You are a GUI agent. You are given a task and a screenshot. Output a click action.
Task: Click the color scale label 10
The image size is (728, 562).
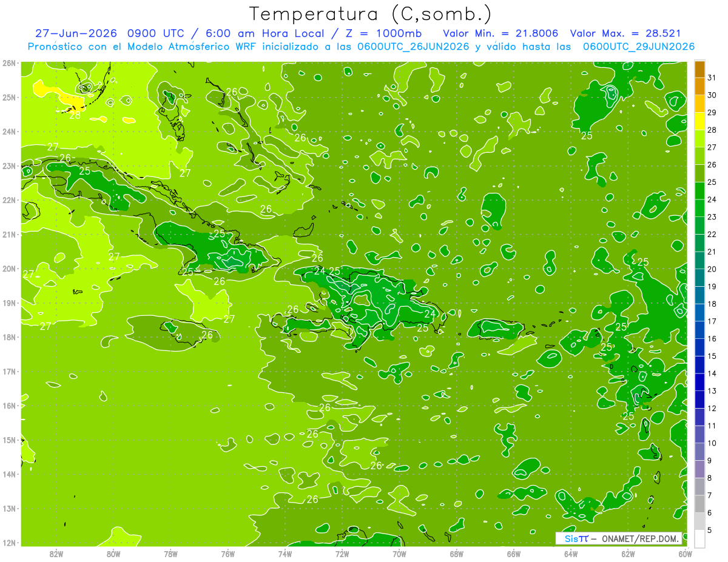click(x=712, y=443)
